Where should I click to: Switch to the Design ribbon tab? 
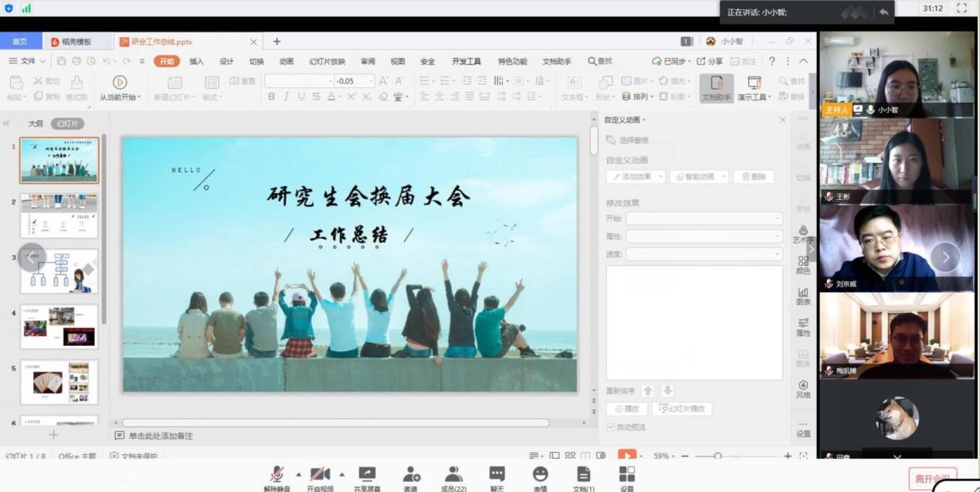(226, 61)
